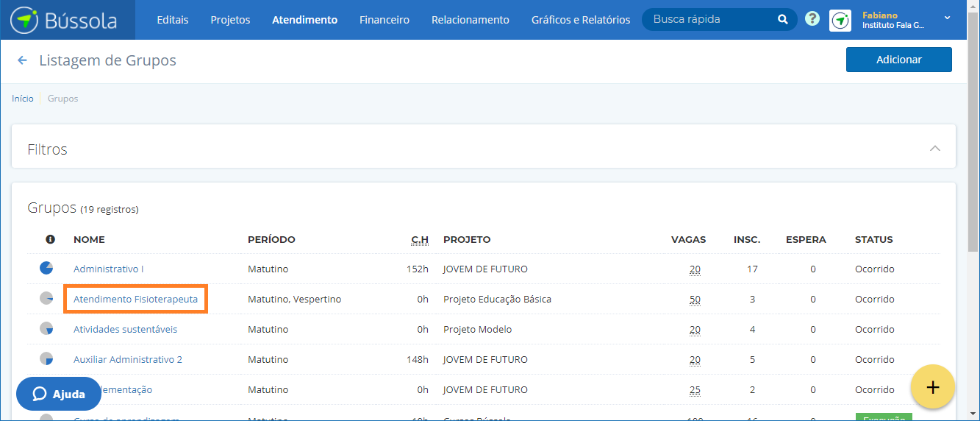Open the Auxiliar Administrativo 2 link
This screenshot has width=980, height=421.
click(127, 359)
